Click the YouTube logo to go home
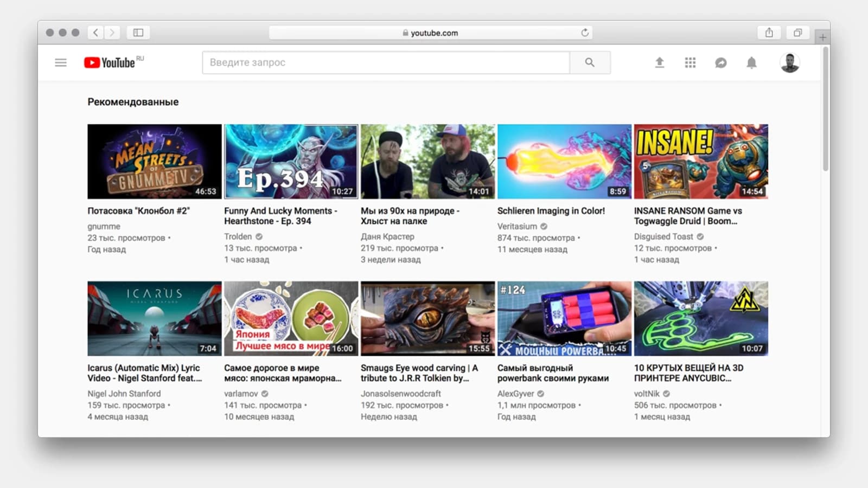The width and height of the screenshot is (868, 488). [110, 63]
